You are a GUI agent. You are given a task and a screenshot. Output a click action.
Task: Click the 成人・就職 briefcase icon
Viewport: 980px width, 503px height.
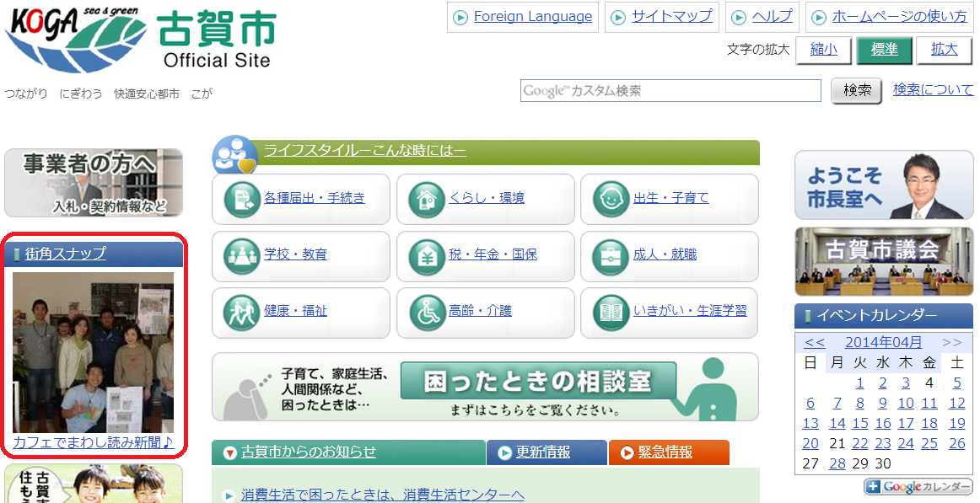pos(611,255)
